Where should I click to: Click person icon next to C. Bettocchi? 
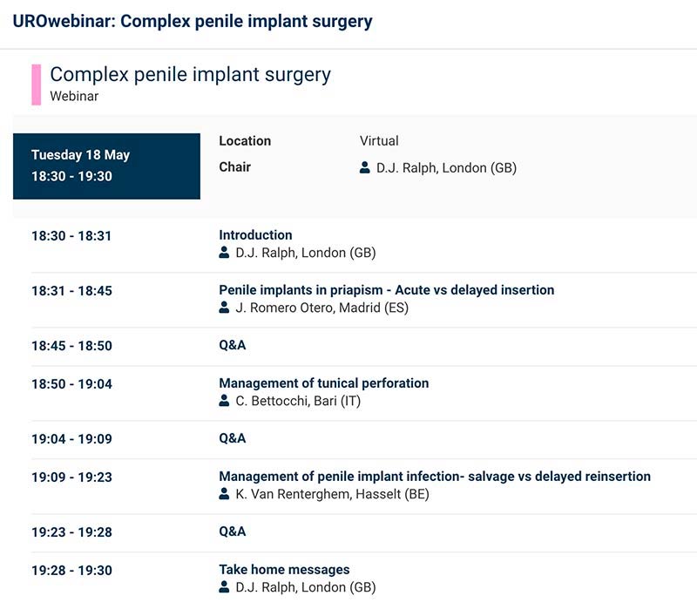pos(225,402)
